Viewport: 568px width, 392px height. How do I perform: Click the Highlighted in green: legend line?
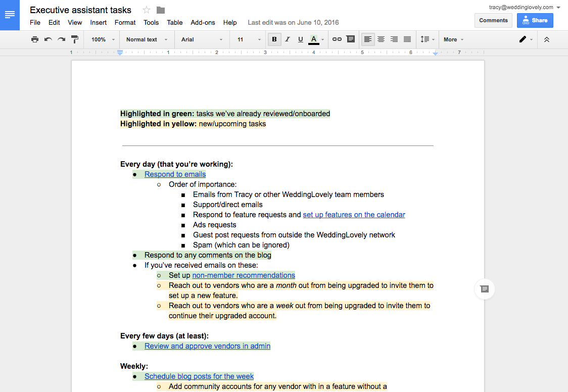point(225,114)
